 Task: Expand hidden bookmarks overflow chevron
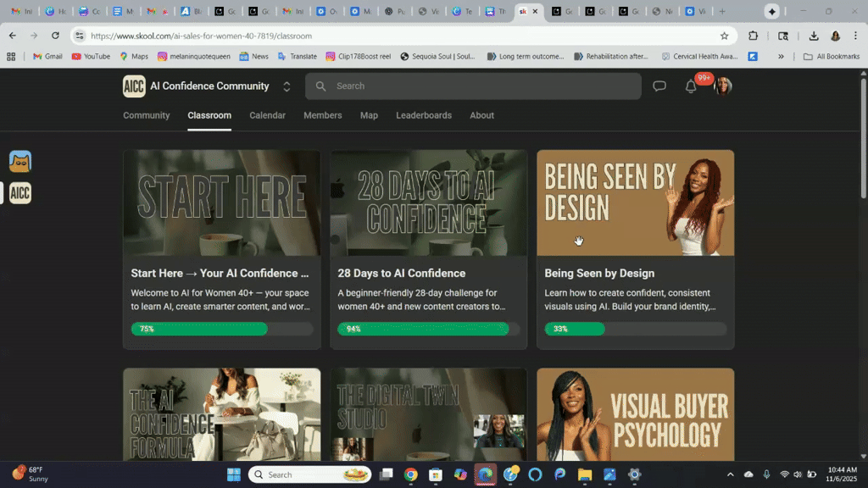point(781,57)
